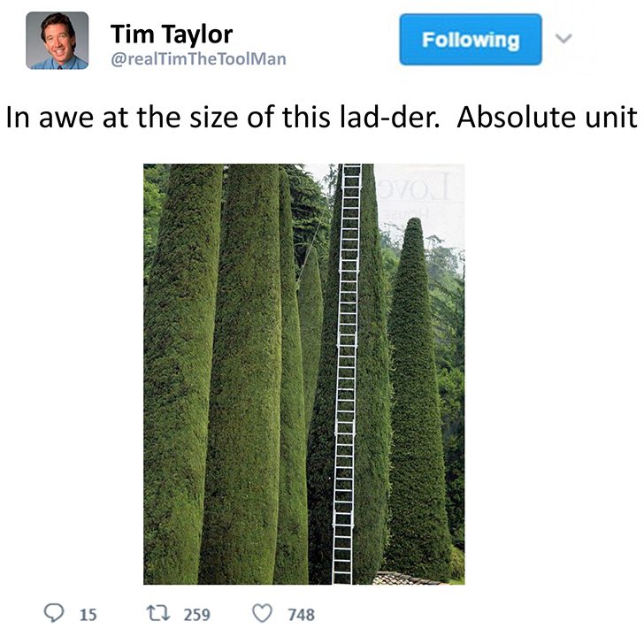Select the tweet text about the lad-der
Viewport: 644px width, 644px height.
click(322, 118)
